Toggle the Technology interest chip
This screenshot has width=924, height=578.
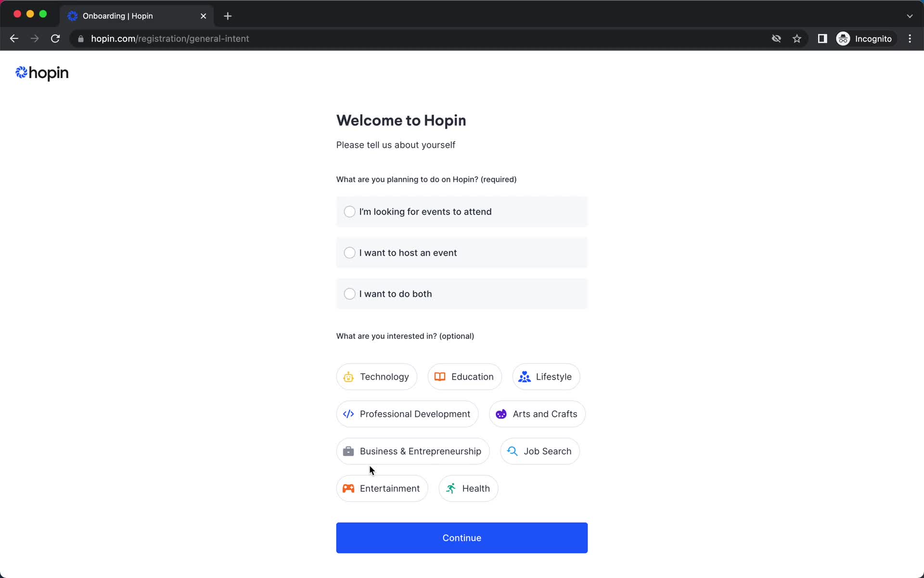point(376,377)
